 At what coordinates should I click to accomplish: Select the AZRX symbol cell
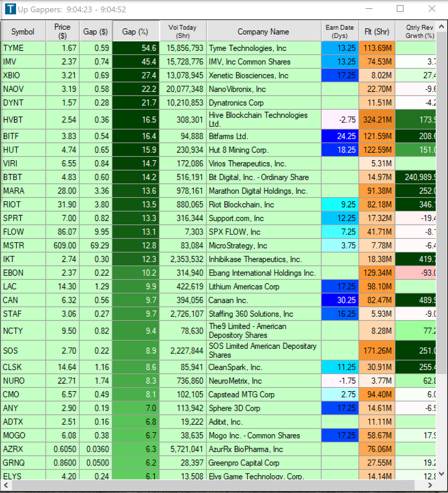23,449
